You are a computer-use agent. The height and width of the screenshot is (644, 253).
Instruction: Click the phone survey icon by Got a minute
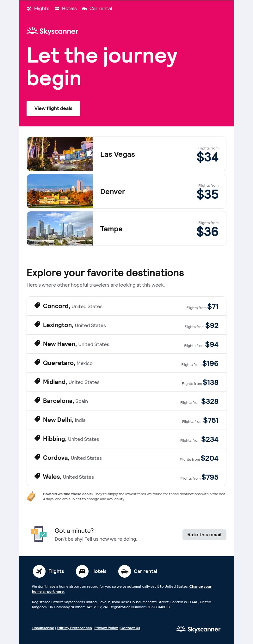(39, 534)
